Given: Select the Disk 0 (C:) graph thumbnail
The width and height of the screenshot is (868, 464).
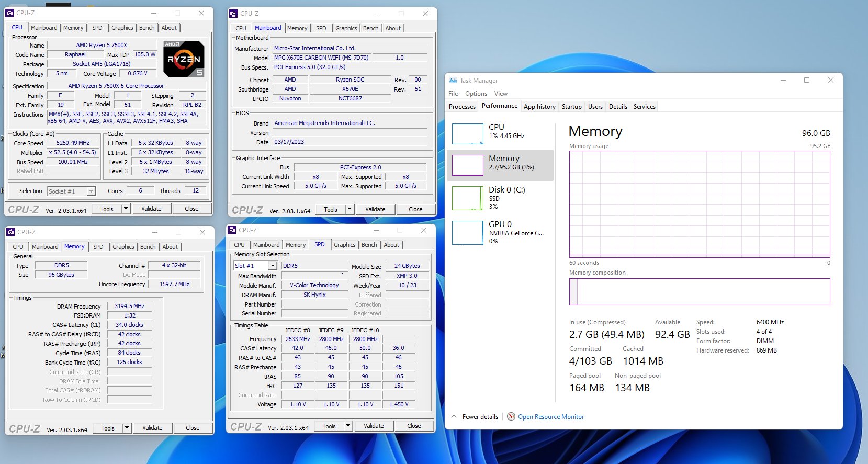Looking at the screenshot, I should pyautogui.click(x=467, y=198).
